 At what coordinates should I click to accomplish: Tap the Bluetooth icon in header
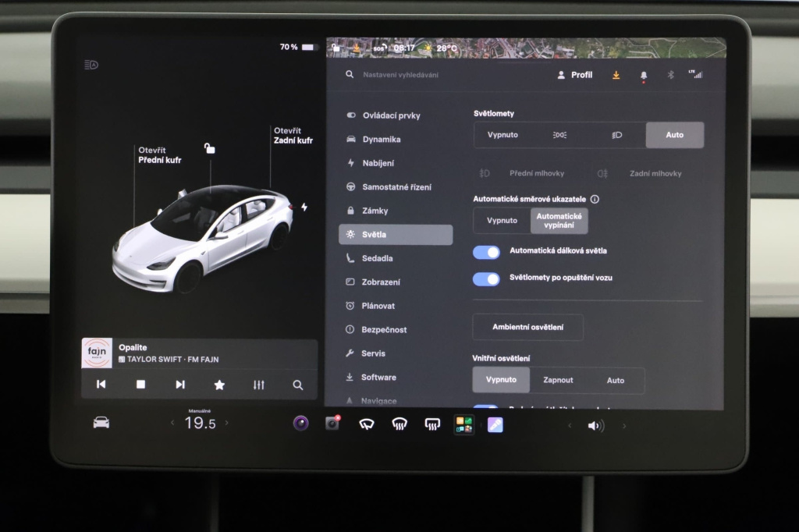click(x=670, y=75)
